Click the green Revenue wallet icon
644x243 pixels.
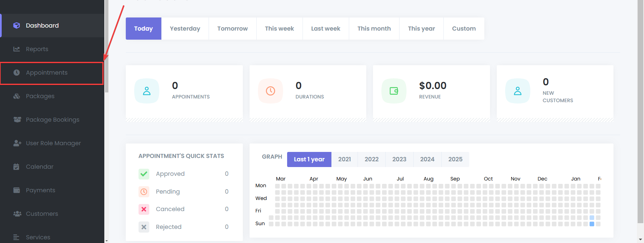tap(394, 91)
